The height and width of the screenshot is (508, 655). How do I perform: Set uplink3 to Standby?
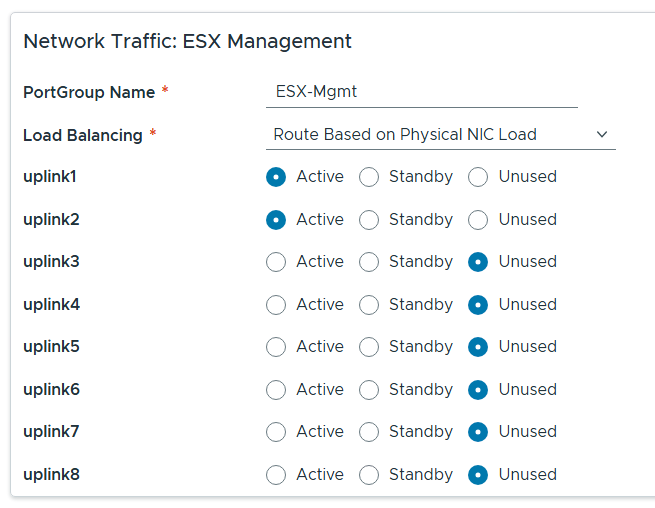pyautogui.click(x=369, y=262)
